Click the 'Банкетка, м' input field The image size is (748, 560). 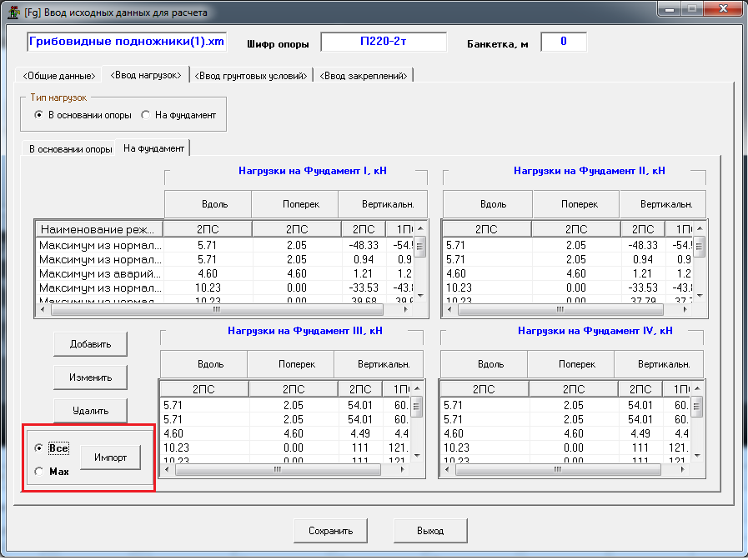tap(563, 42)
